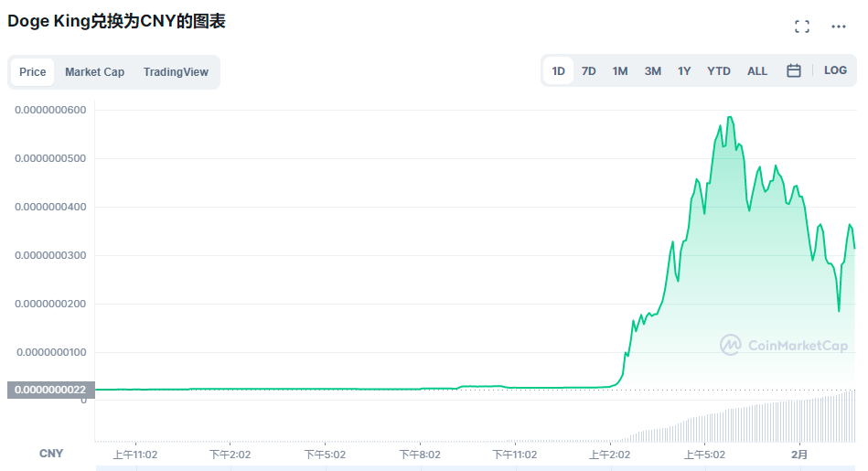Open the calendar date range picker

click(x=794, y=70)
